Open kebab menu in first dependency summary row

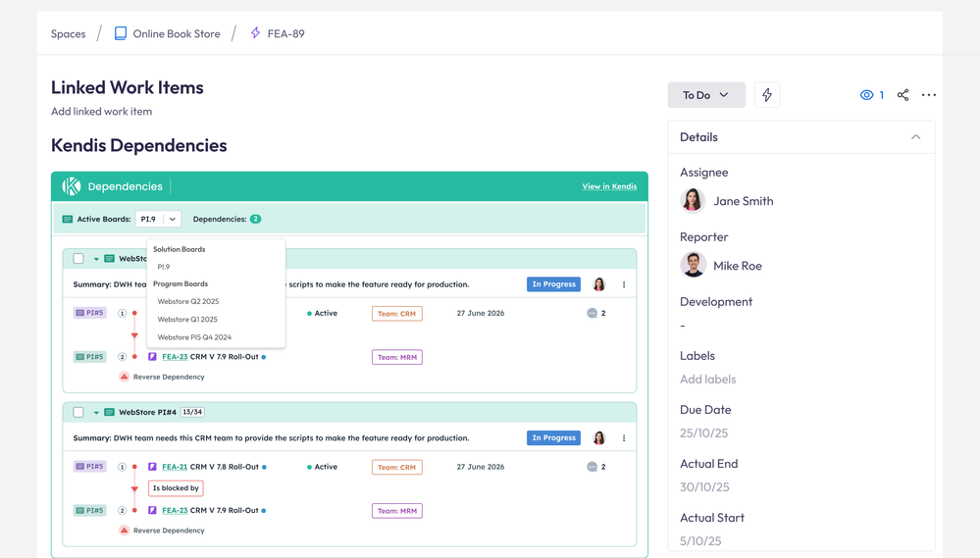tap(624, 284)
